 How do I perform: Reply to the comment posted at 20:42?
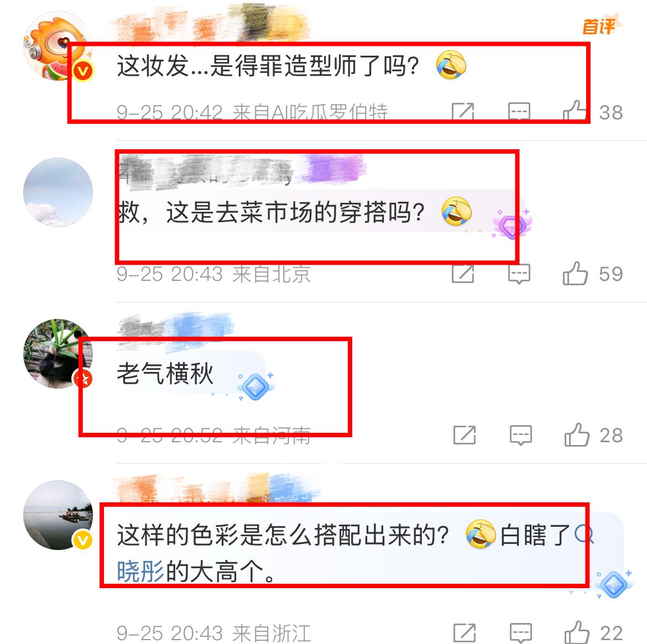coord(519,112)
